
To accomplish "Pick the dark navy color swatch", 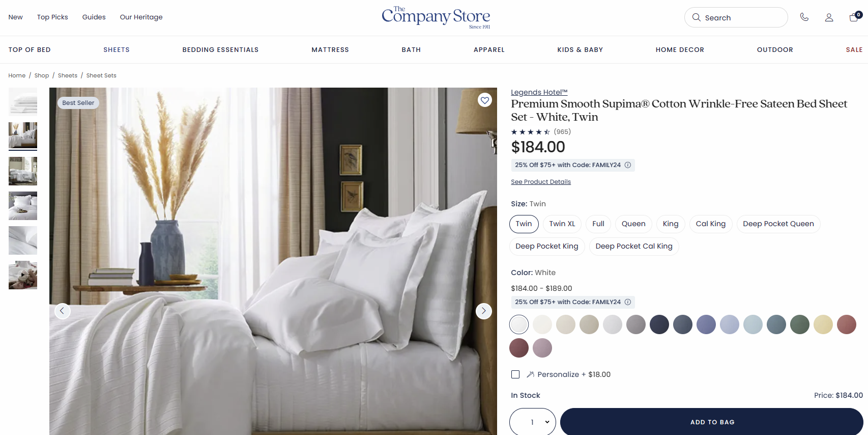I will tap(659, 324).
